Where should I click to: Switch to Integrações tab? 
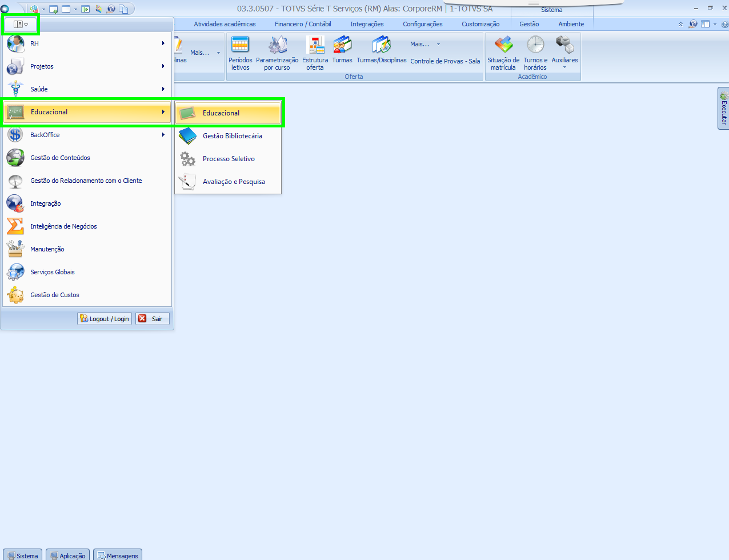(367, 24)
